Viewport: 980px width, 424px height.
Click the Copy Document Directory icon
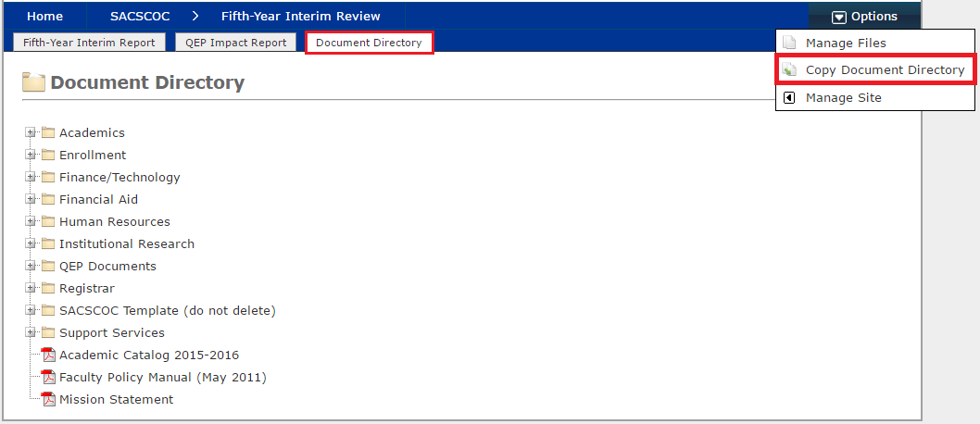click(789, 70)
